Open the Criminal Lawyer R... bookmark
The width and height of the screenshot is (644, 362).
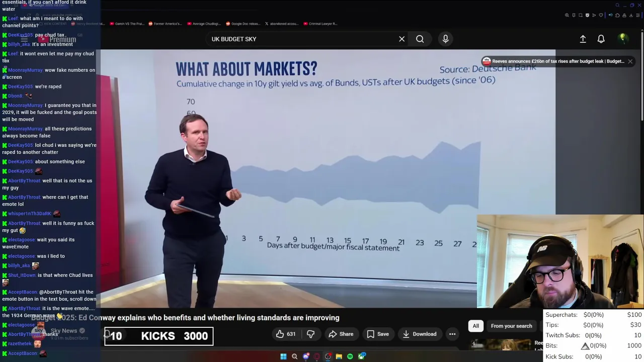point(320,24)
